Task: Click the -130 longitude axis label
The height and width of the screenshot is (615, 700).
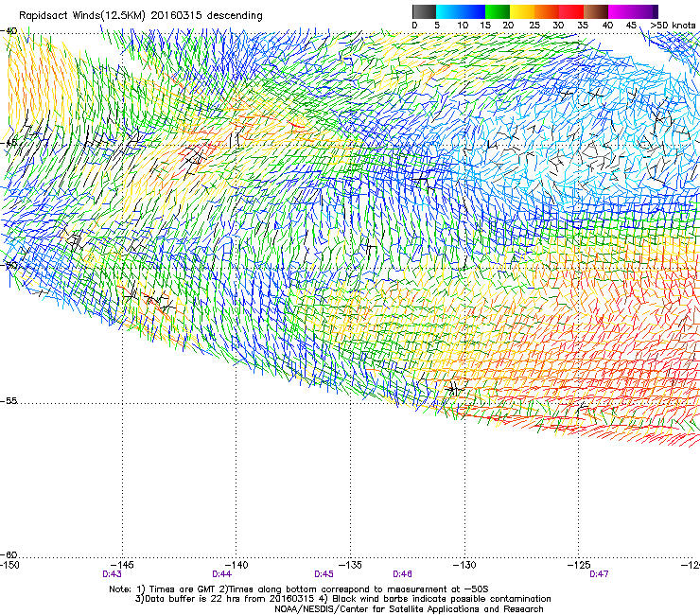Action: click(x=464, y=565)
